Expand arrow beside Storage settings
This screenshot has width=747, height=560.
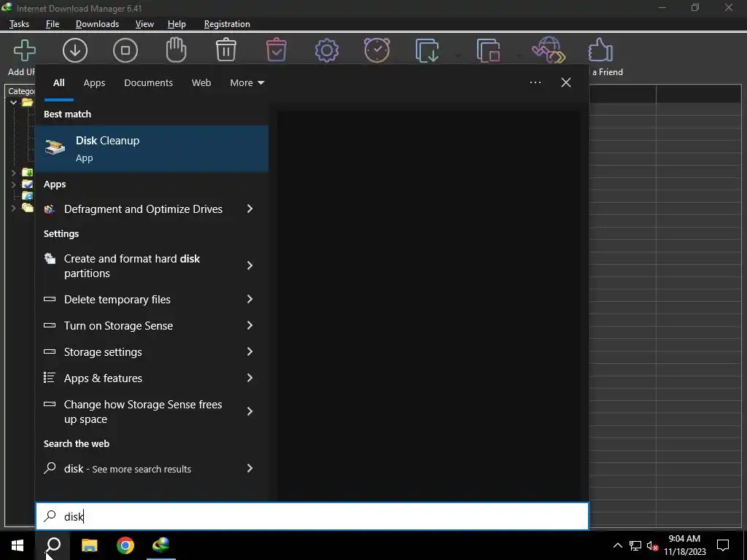tap(249, 352)
